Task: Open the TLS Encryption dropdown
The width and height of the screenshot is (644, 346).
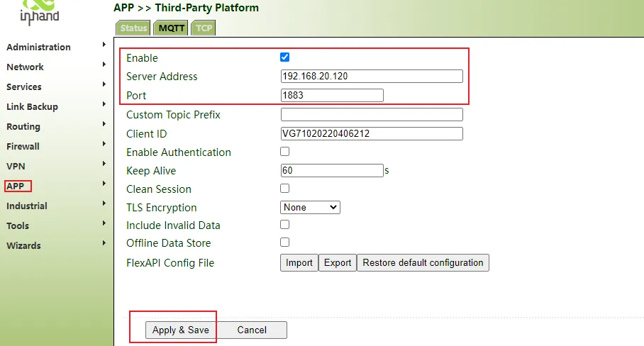Action: tap(310, 207)
